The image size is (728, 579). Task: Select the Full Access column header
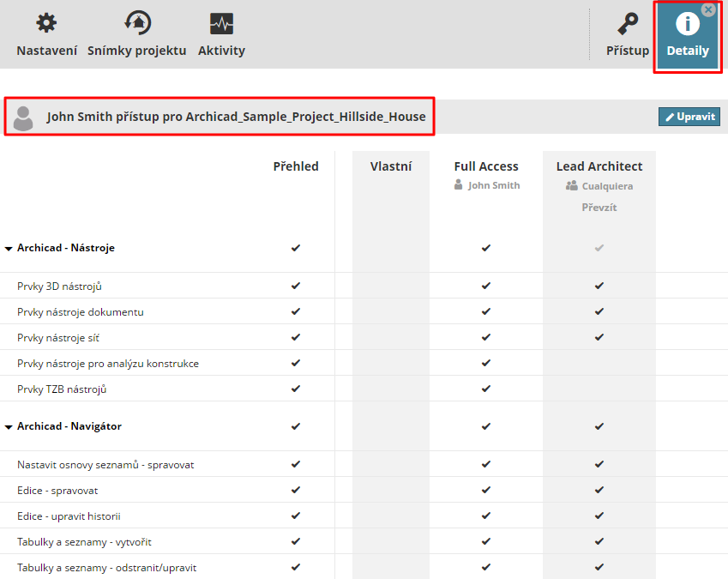click(486, 166)
